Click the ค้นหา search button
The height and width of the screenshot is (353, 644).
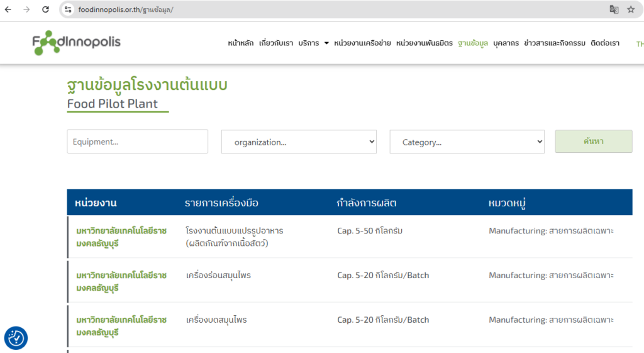(x=594, y=142)
